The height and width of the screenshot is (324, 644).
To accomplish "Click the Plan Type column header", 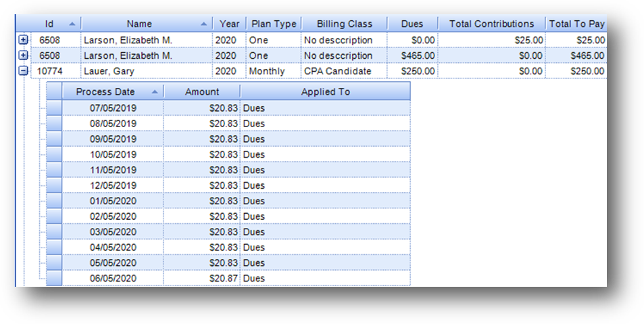I will [x=274, y=24].
